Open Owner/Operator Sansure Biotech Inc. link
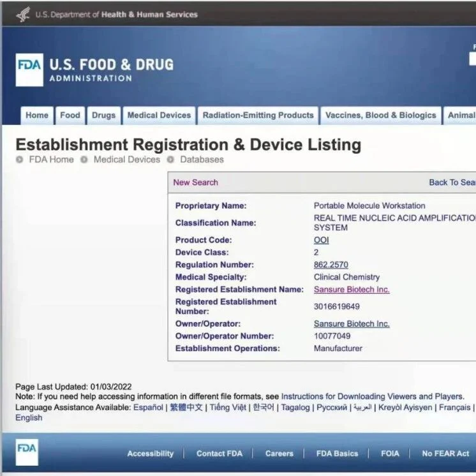This screenshot has height=476, width=476. [352, 324]
